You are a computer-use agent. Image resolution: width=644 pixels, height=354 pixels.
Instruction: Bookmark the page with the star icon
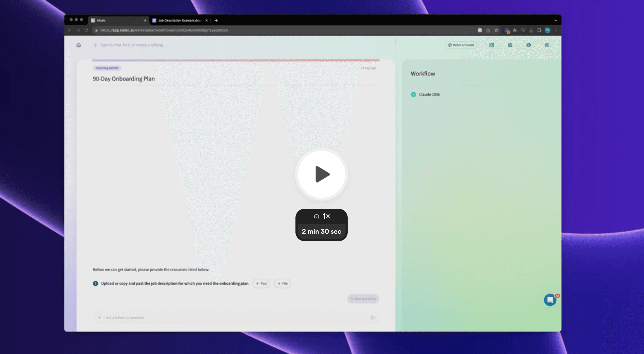pyautogui.click(x=496, y=30)
